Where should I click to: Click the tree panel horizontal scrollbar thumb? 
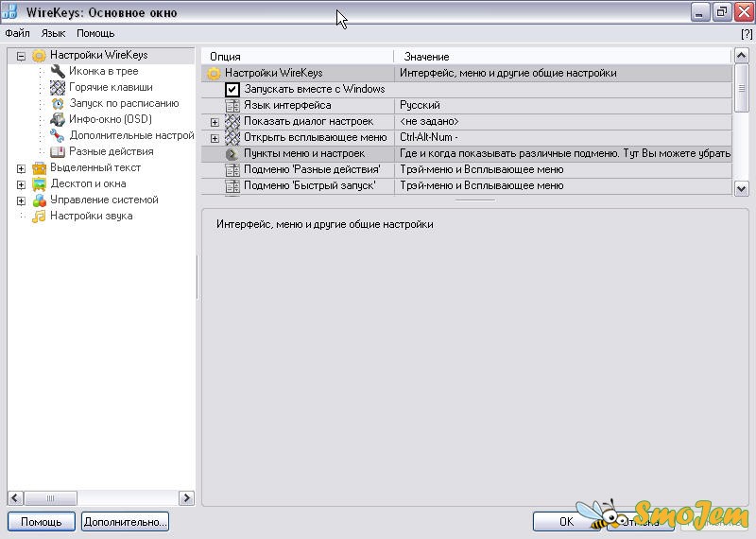point(50,498)
